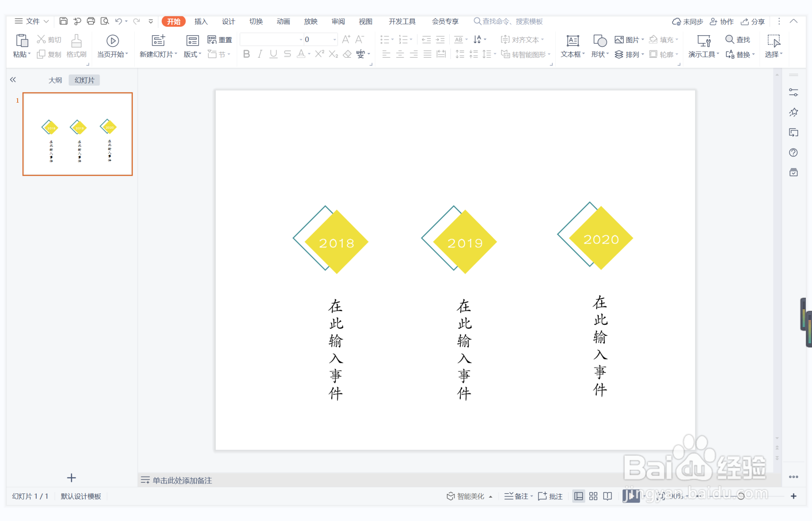Click Collaborate (协作) button
The width and height of the screenshot is (812, 521).
coord(722,21)
